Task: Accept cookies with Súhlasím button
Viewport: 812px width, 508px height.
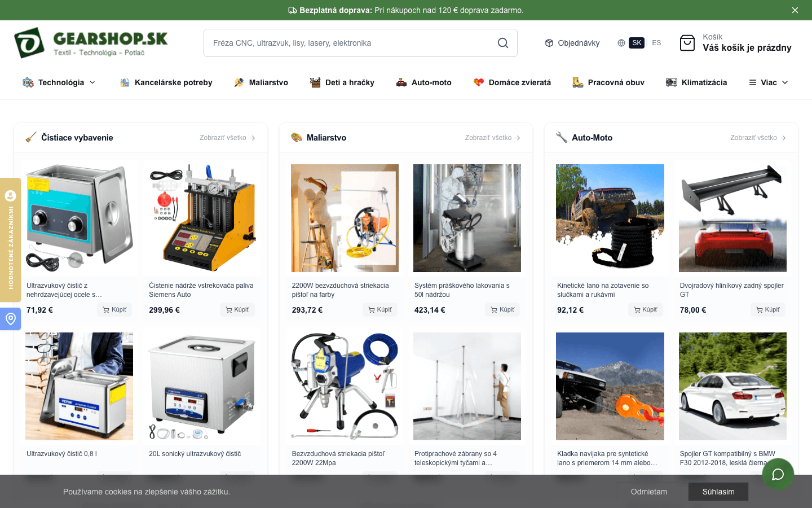Action: coord(718,492)
